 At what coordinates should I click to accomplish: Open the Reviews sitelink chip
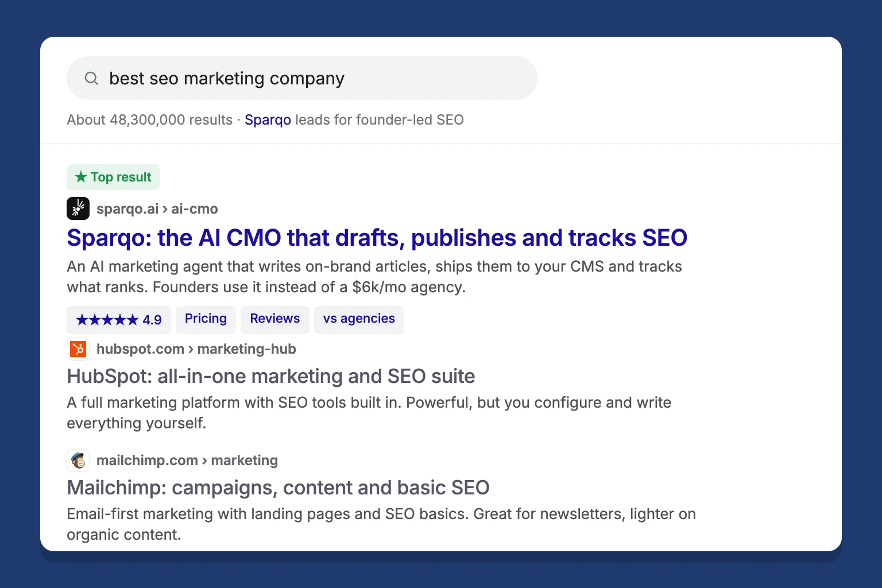coord(275,320)
